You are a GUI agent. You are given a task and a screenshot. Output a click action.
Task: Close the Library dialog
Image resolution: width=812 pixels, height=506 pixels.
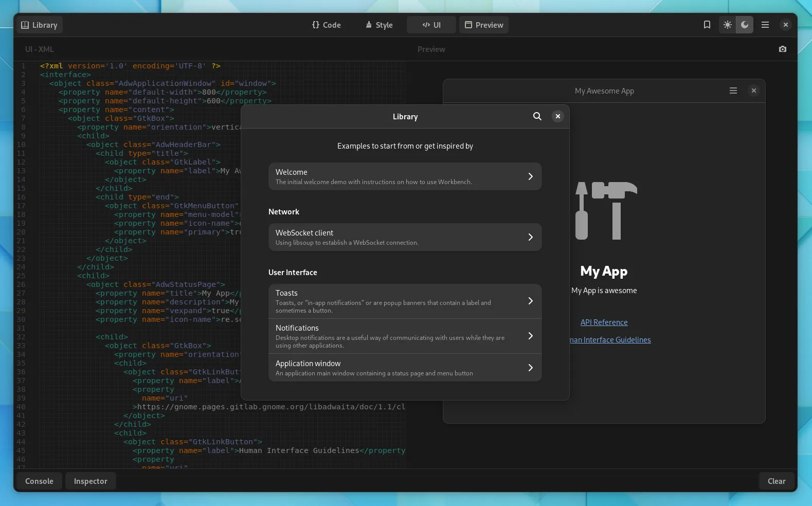click(557, 116)
